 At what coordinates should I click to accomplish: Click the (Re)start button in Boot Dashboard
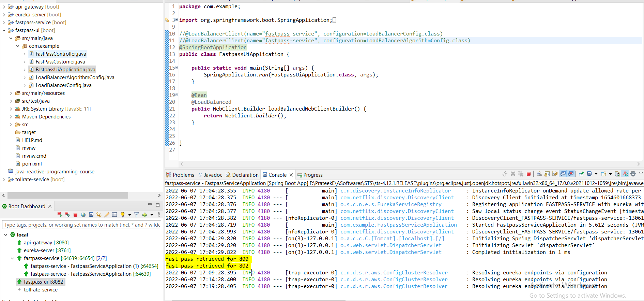click(60, 215)
